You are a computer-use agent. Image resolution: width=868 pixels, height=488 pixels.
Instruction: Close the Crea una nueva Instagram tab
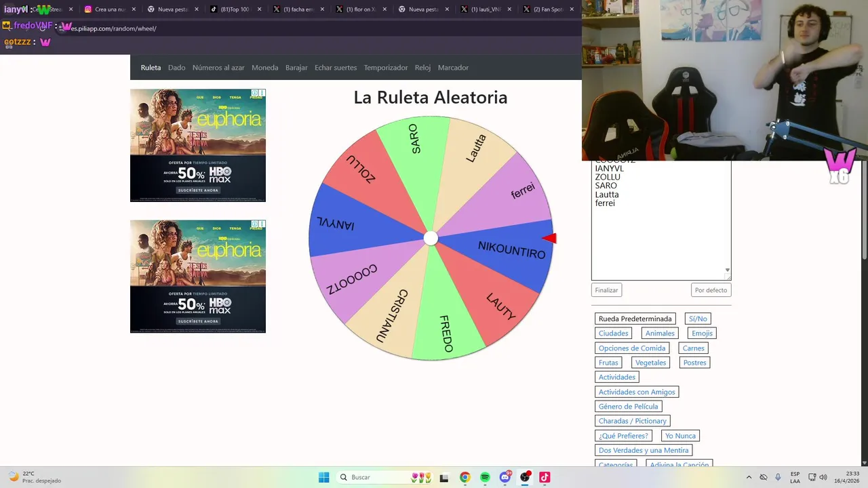(x=133, y=9)
